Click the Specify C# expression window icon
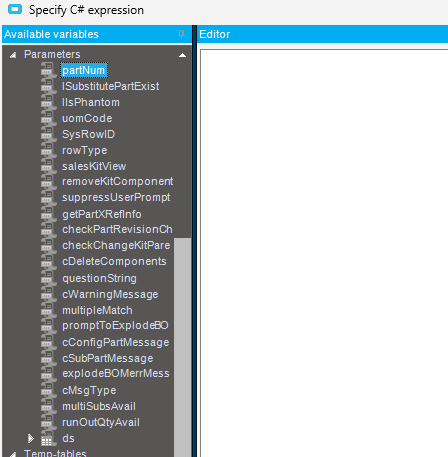The height and width of the screenshot is (457, 448). pyautogui.click(x=15, y=9)
